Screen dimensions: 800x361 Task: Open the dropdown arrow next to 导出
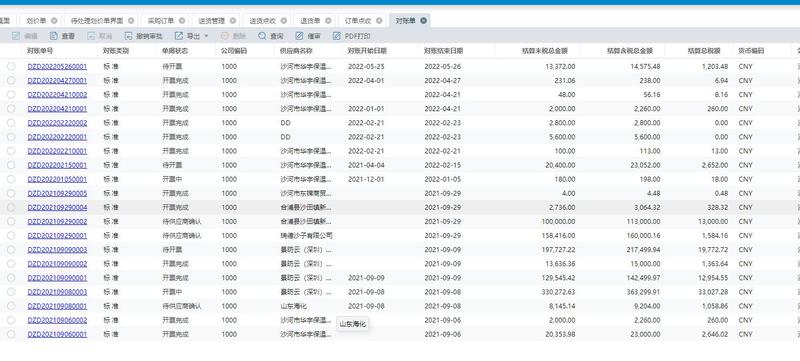coord(206,36)
